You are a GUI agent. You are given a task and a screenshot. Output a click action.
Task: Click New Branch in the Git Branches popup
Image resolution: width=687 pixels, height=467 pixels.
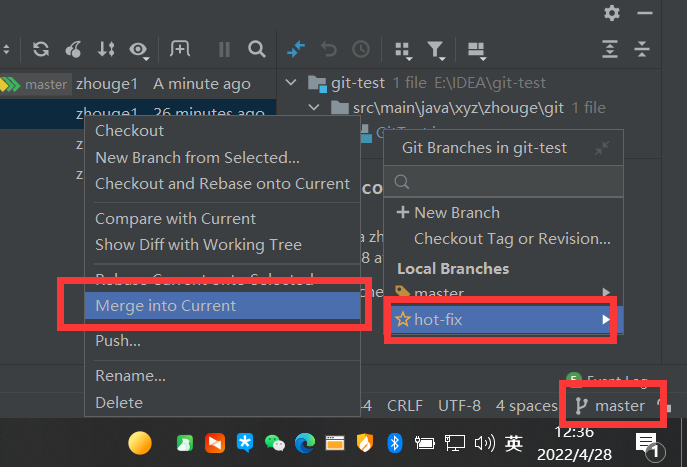tap(503, 212)
